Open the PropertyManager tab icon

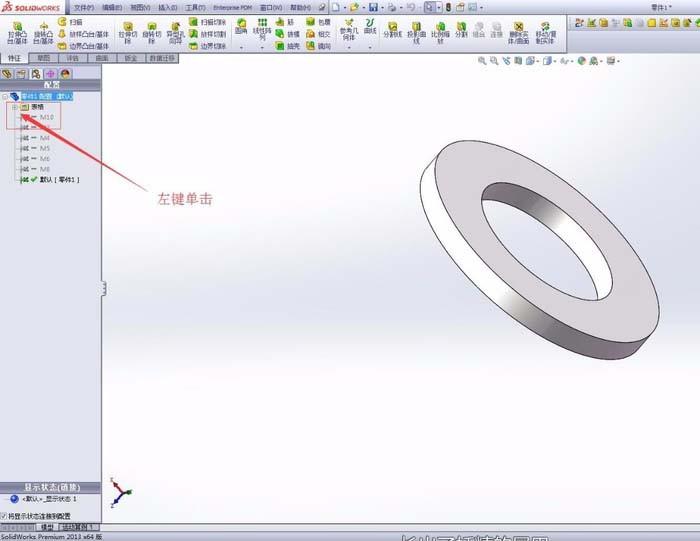[21, 74]
